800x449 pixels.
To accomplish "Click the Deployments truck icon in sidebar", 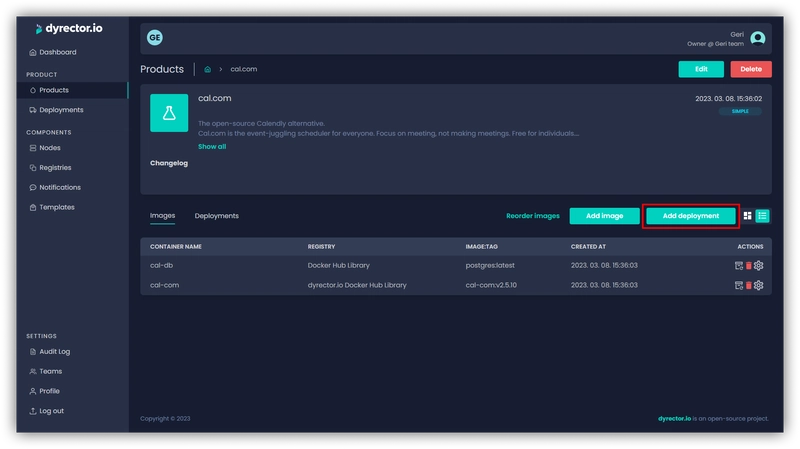I will tap(33, 110).
